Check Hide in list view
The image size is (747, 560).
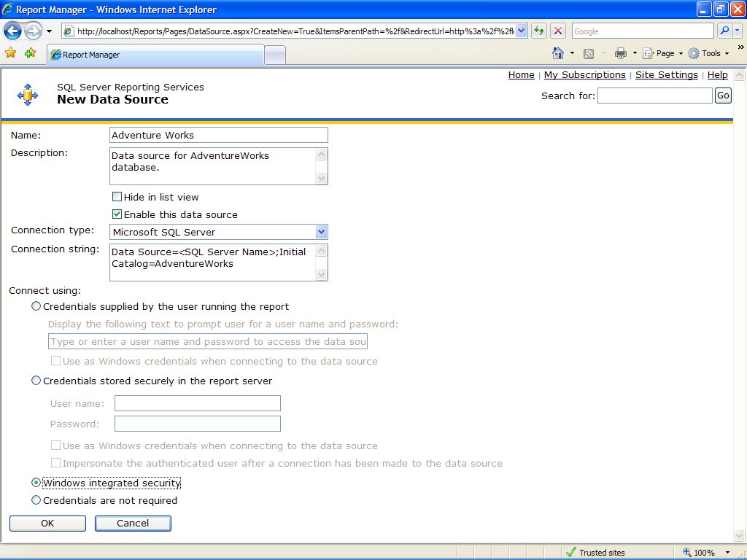(117, 196)
